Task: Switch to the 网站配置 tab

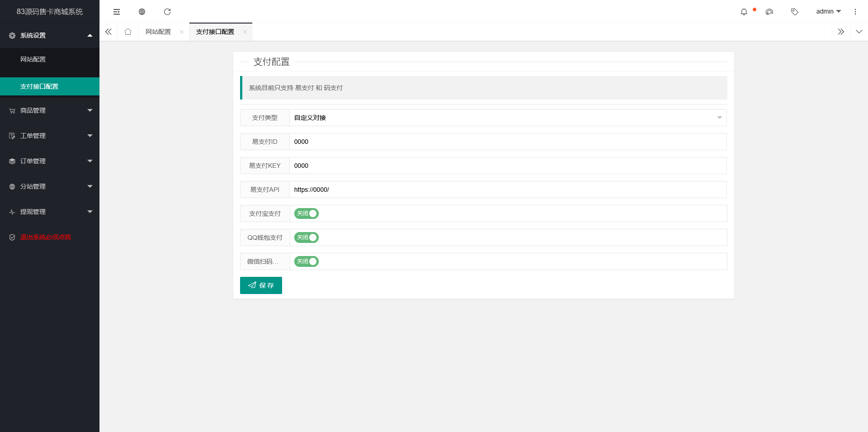Action: (158, 32)
